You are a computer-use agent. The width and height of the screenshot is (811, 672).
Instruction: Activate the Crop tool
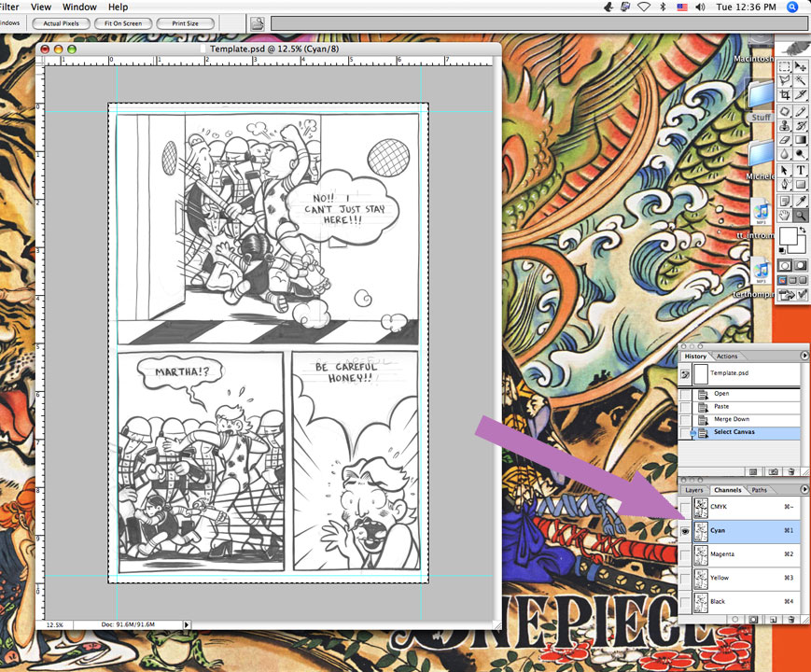785,94
